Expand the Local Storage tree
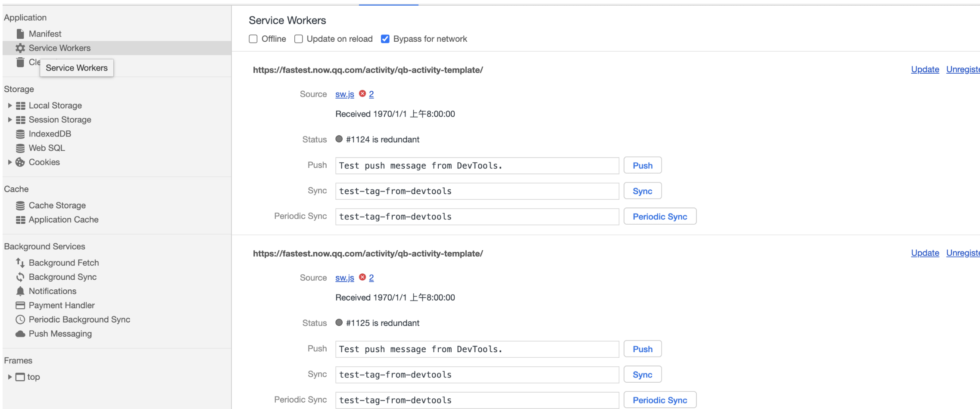Screen dimensions: 980x409 tap(9, 105)
